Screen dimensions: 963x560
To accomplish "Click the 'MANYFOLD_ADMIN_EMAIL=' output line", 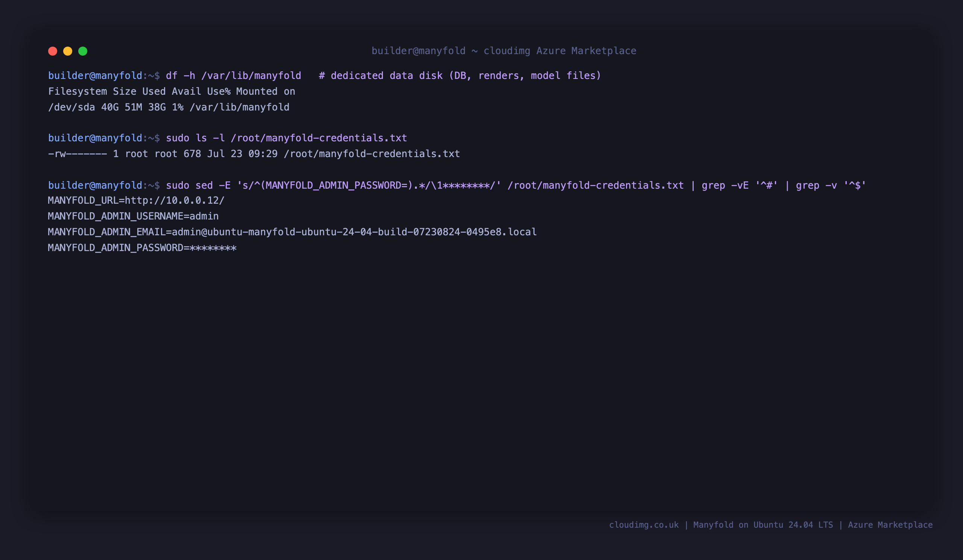I will click(x=292, y=232).
